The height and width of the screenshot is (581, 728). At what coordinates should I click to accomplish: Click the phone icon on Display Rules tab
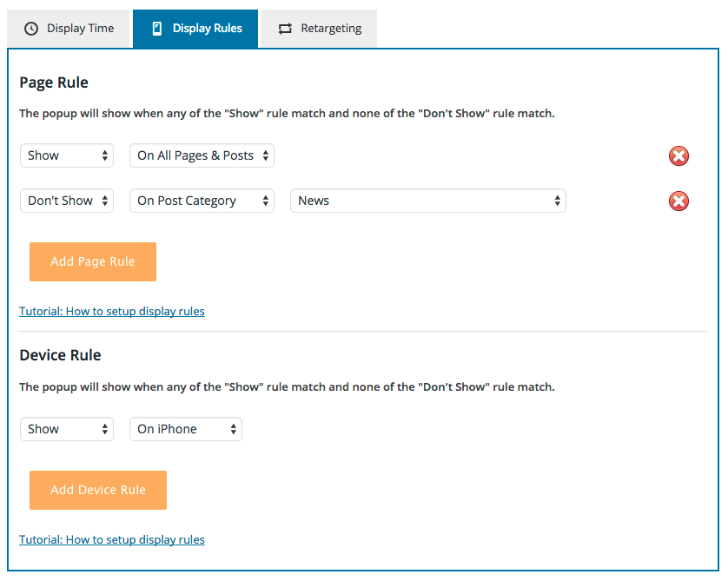point(157,29)
